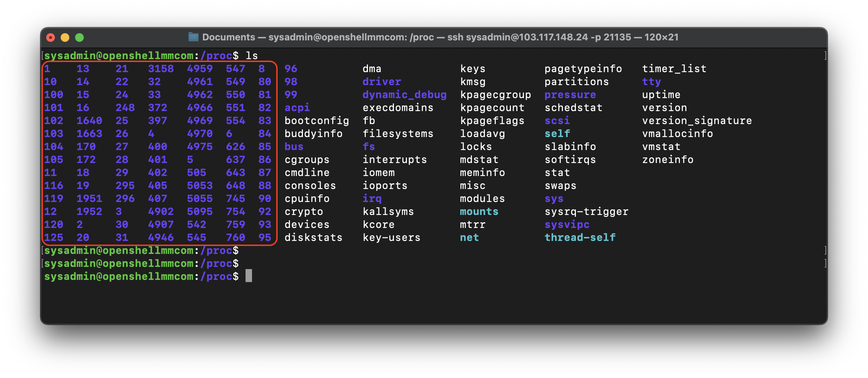Click the 'mounts' symlink in listing
The image size is (868, 378).
pos(479,211)
